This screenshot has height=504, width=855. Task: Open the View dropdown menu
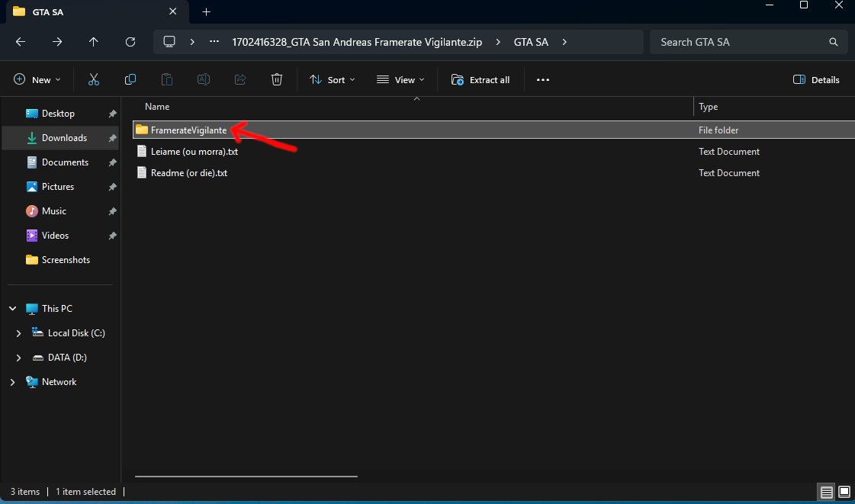tap(400, 79)
